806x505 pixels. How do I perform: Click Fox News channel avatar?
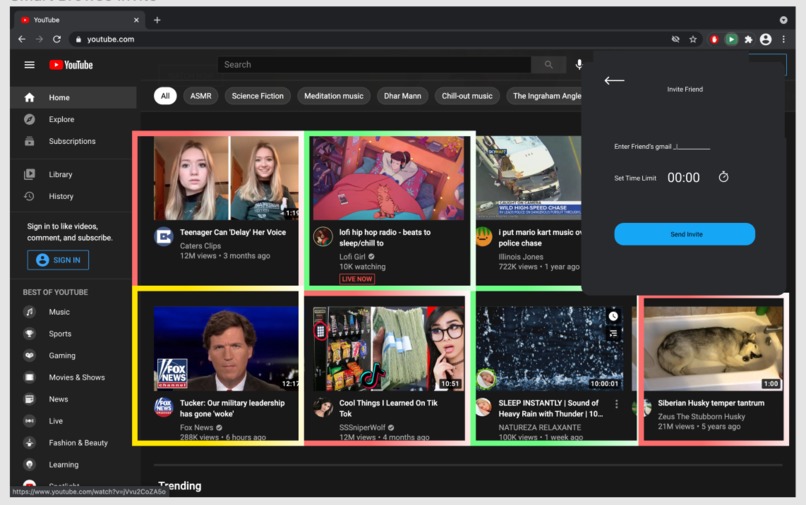(x=164, y=407)
